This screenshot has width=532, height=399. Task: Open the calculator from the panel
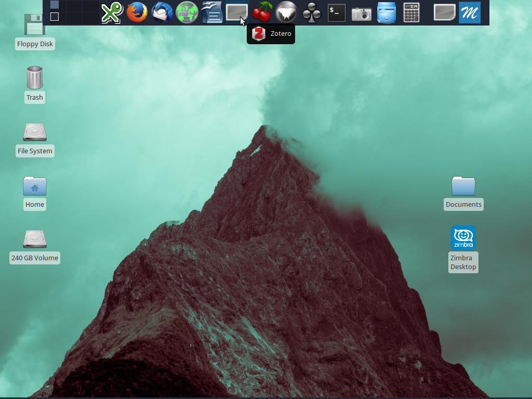point(411,13)
